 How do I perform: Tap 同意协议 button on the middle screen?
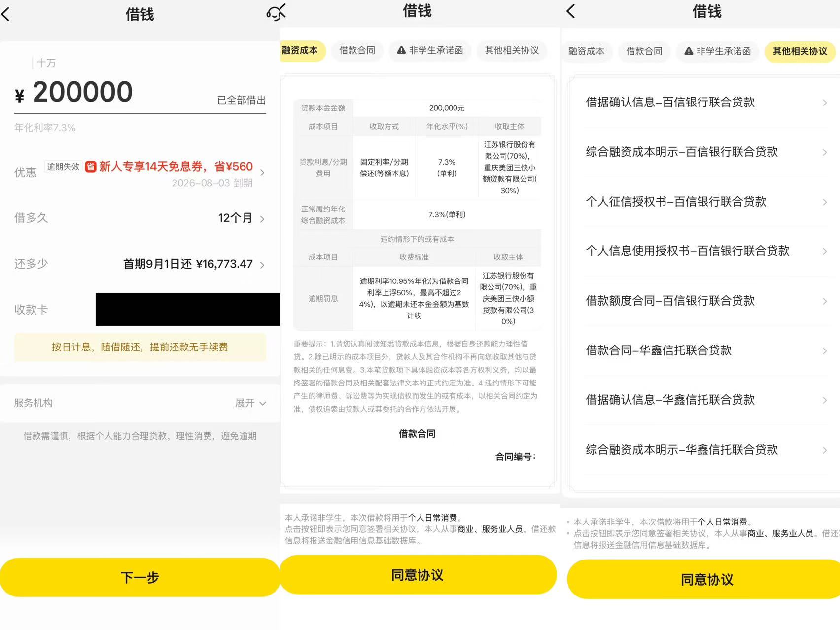pos(418,575)
